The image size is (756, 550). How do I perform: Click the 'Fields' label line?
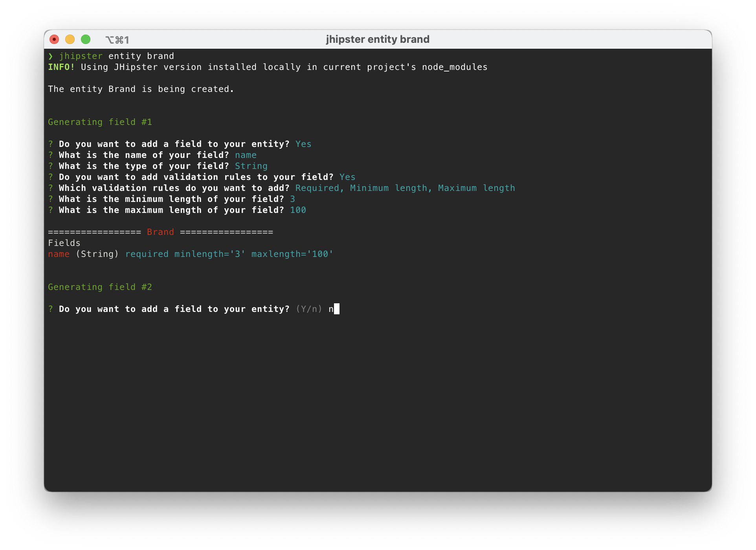pyautogui.click(x=64, y=243)
